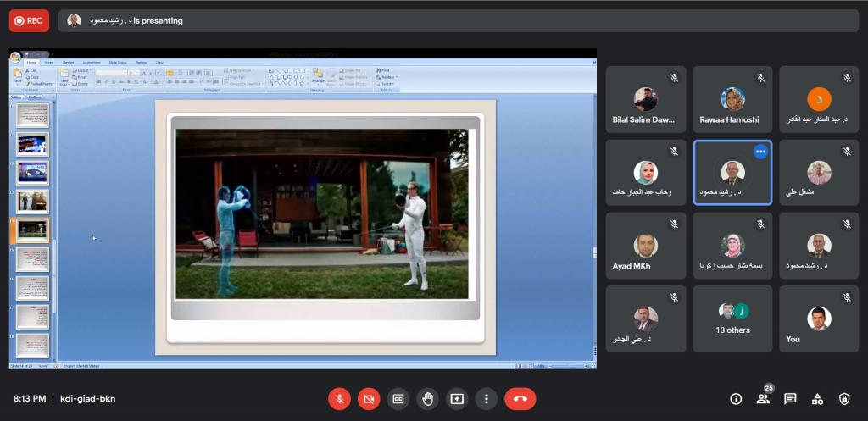
Task: Open the chat panel
Action: (790, 399)
